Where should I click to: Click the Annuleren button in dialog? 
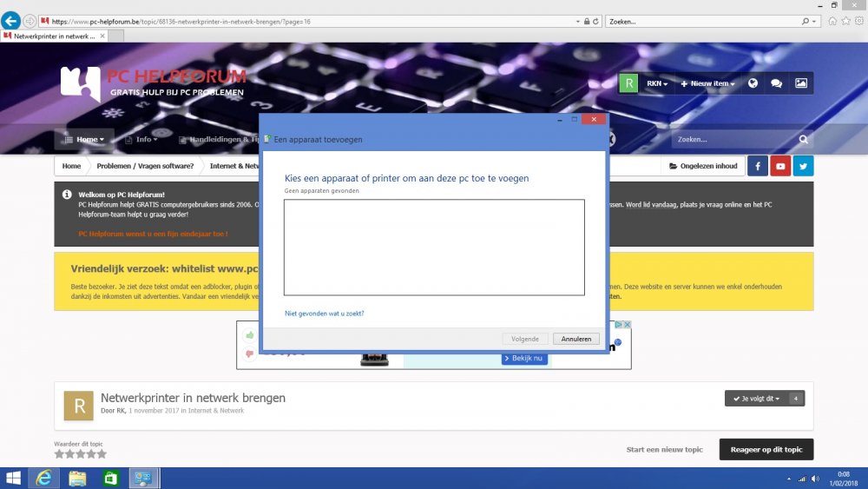tap(576, 339)
